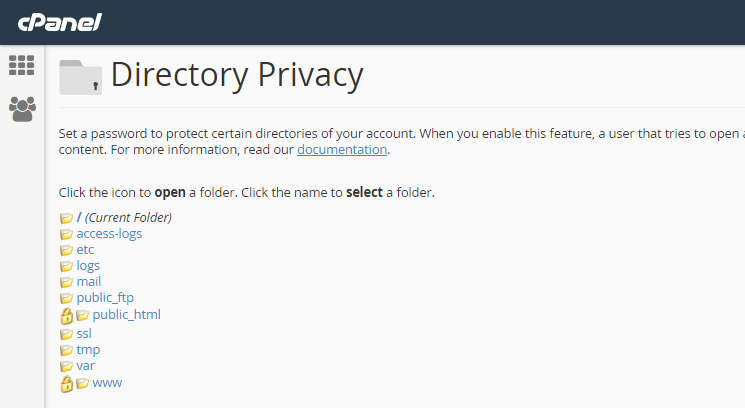Screen dimensions: 745x408
Task: Open the documentation link
Action: (342, 150)
